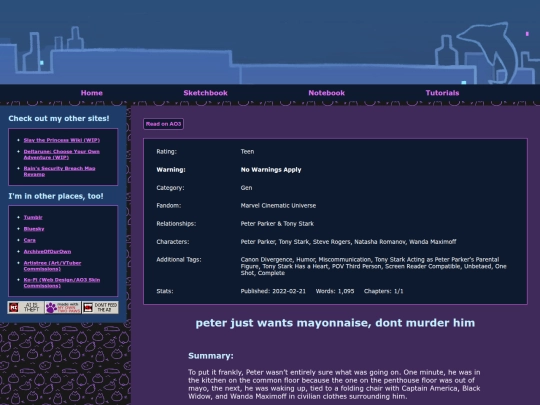Visit the Tumblr profile link
Screen dimensions: 540x405
click(33, 217)
